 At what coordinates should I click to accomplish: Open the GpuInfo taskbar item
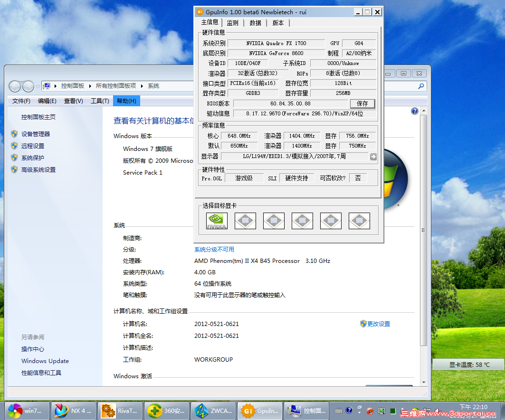point(260,411)
